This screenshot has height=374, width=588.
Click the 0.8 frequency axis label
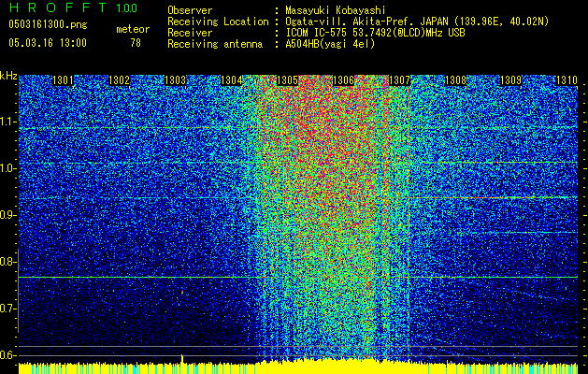tap(7, 262)
